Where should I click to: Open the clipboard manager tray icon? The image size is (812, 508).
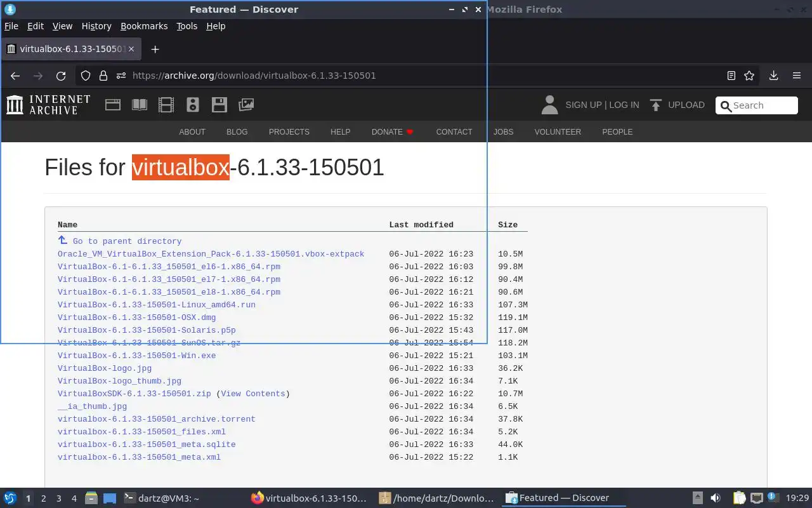(x=740, y=498)
